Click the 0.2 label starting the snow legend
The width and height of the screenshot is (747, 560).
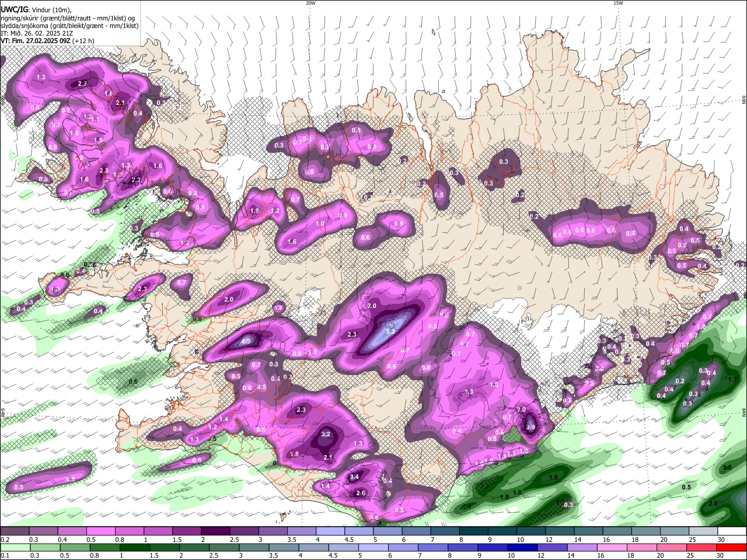click(5, 540)
